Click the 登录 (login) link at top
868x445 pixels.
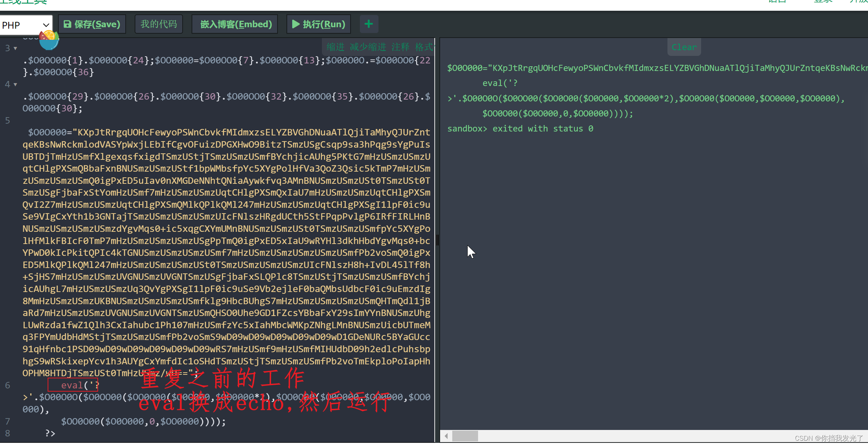tap(823, 2)
